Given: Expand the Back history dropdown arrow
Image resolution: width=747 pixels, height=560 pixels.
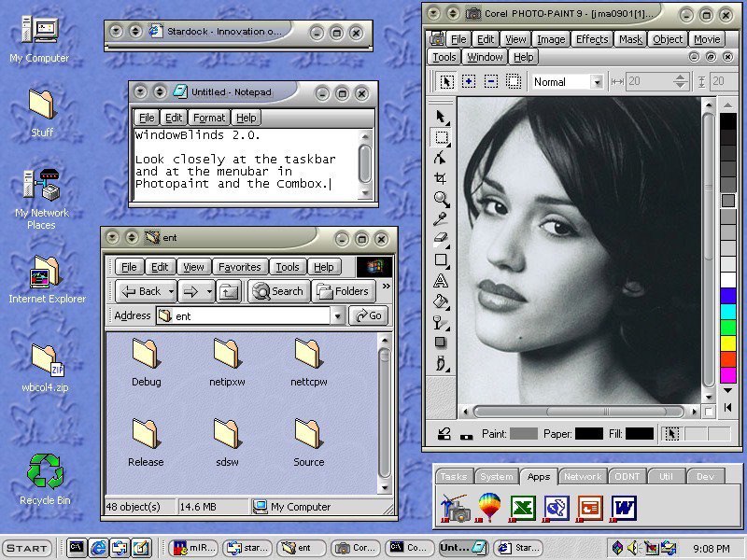Looking at the screenshot, I should [x=171, y=291].
